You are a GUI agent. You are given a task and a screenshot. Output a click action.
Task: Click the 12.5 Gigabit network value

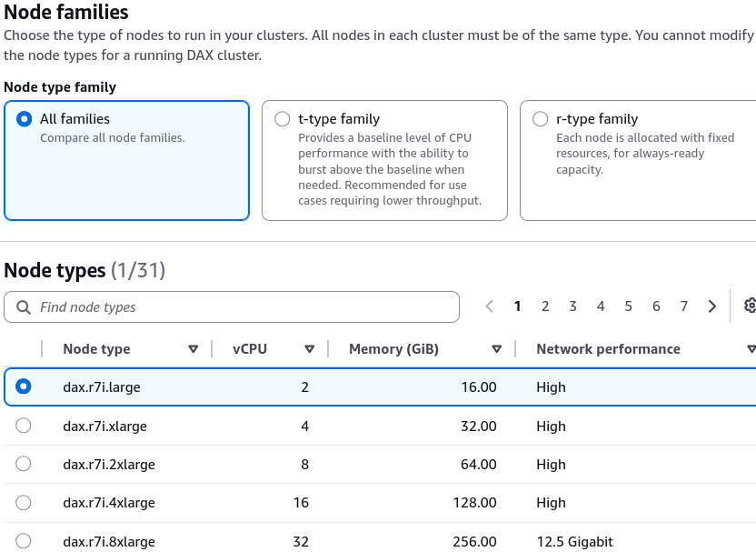tap(574, 542)
